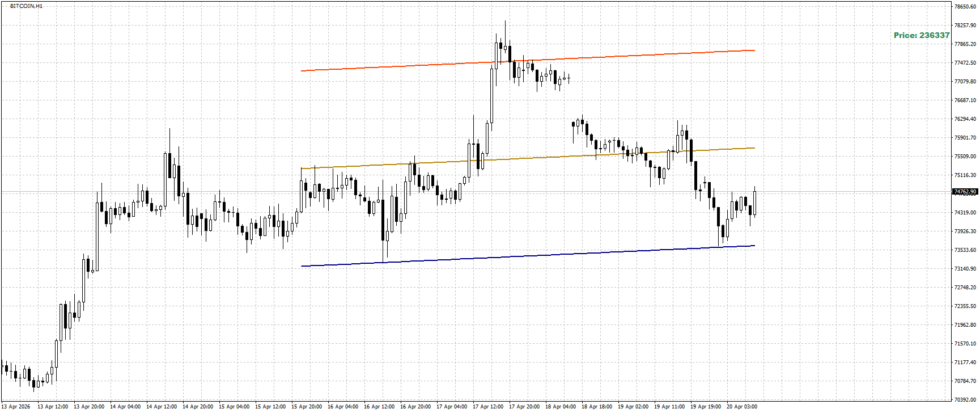
Task: Click the 77079.80 price axis label
Action: tap(965, 82)
